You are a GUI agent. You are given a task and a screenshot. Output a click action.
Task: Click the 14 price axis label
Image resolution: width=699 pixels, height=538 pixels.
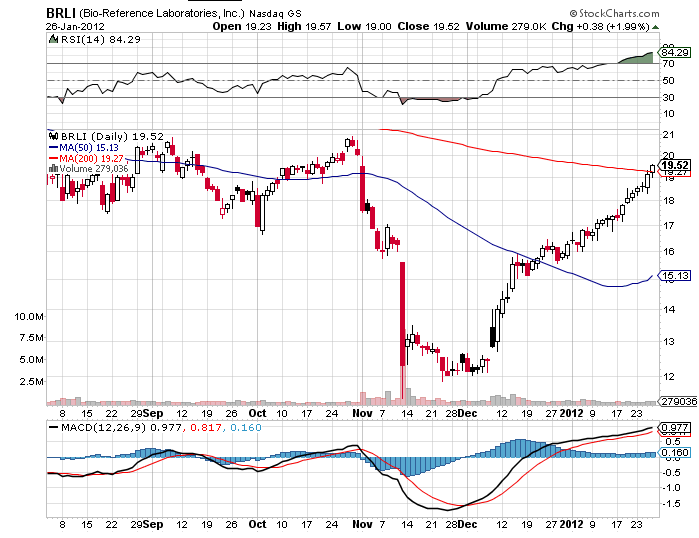tap(668, 309)
